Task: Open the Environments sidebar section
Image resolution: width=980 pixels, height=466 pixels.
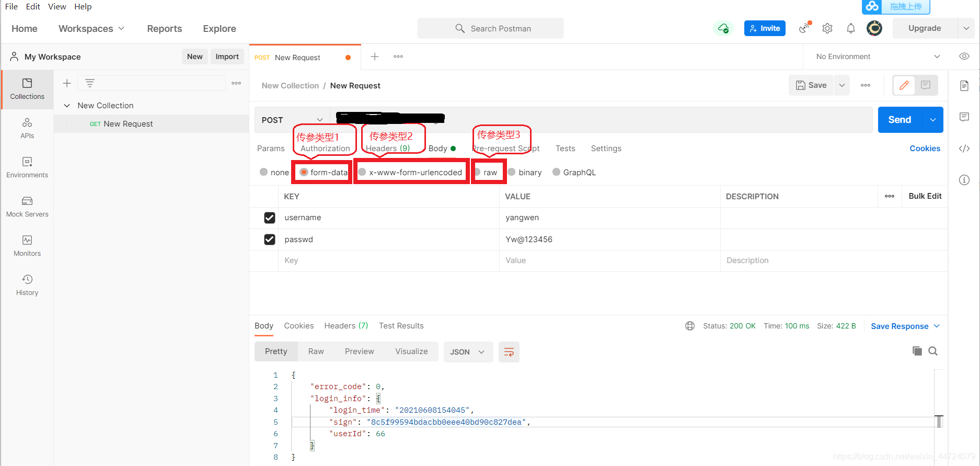Action: pyautogui.click(x=27, y=167)
